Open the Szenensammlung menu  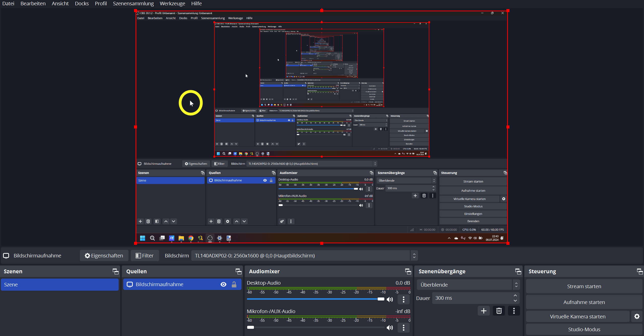click(133, 4)
